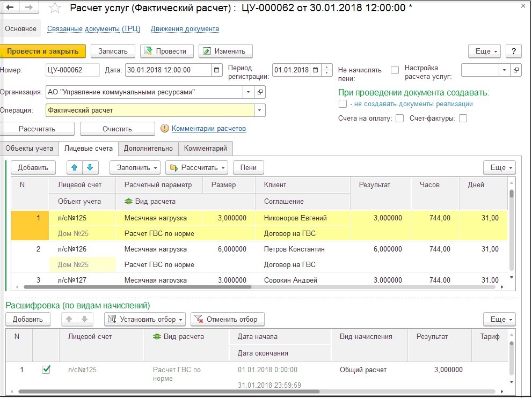The width and height of the screenshot is (532, 399).
Task: Toggle the Счет-фактуры checkbox
Action: coord(463,119)
